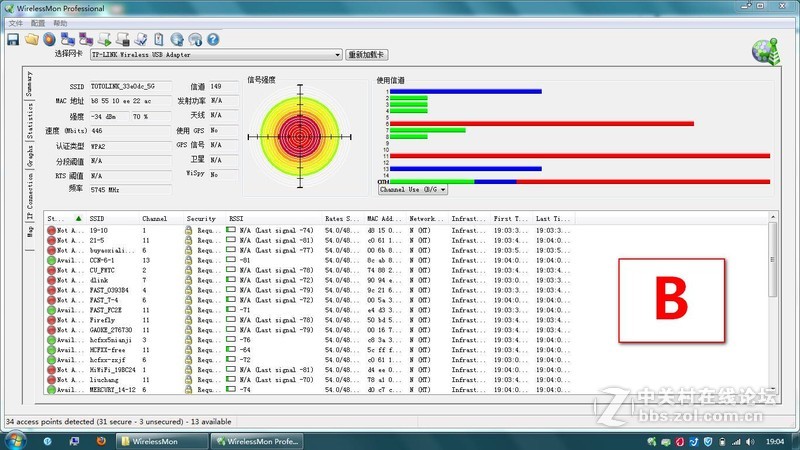Screen dimensions: 800x450
Task: Select the liuchang network row
Action: [x=309, y=380]
